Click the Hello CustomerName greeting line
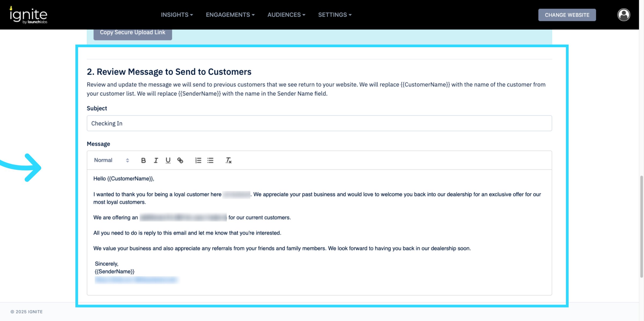The width and height of the screenshot is (644, 321). tap(124, 179)
